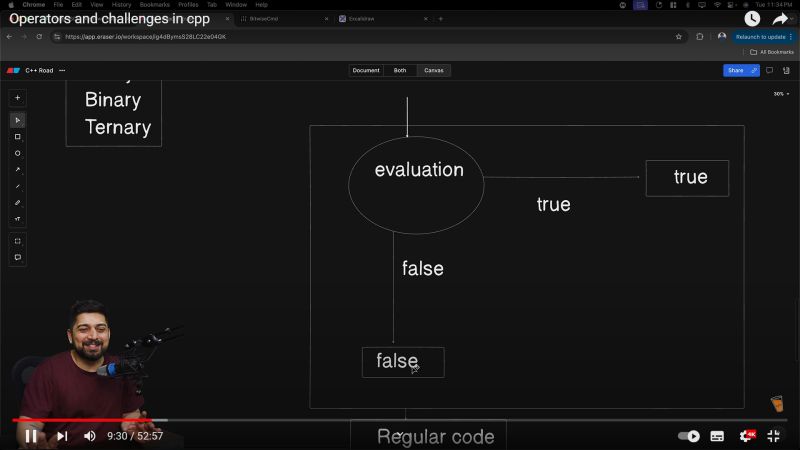800x450 pixels.
Task: Click the Share arrow icon on video
Action: [x=780, y=19]
